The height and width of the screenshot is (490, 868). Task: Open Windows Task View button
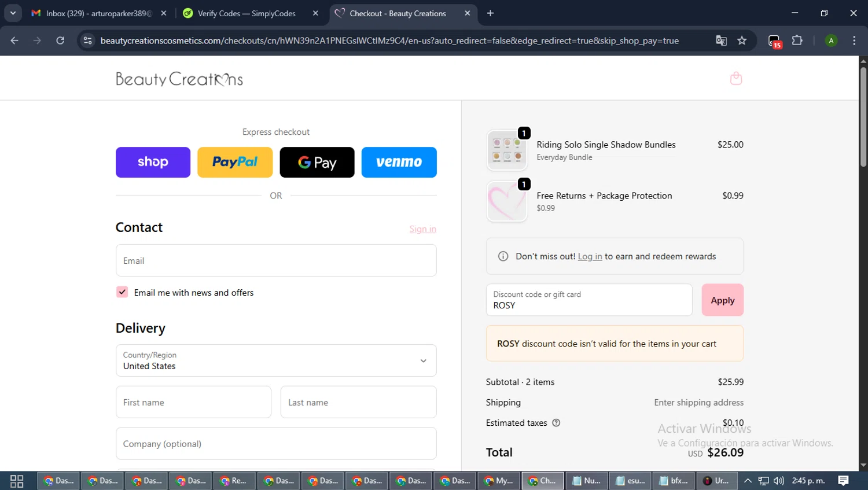point(17,481)
